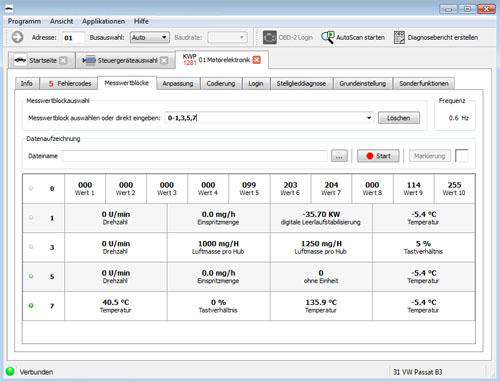500x382 pixels.
Task: Select the Messwertblöcke tab
Action: 127,83
